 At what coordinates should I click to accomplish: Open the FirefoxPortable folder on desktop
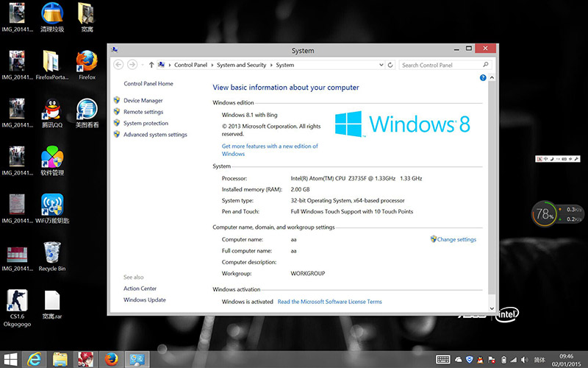(51, 65)
